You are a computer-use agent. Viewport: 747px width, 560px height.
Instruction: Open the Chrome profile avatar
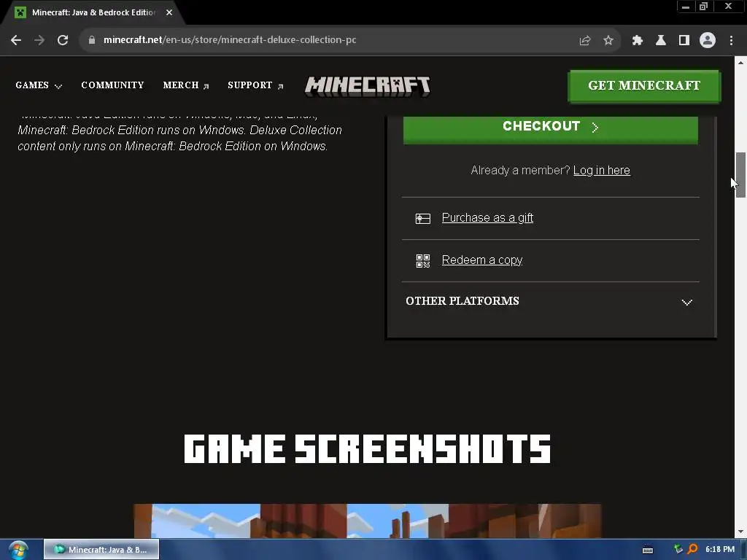tap(707, 41)
